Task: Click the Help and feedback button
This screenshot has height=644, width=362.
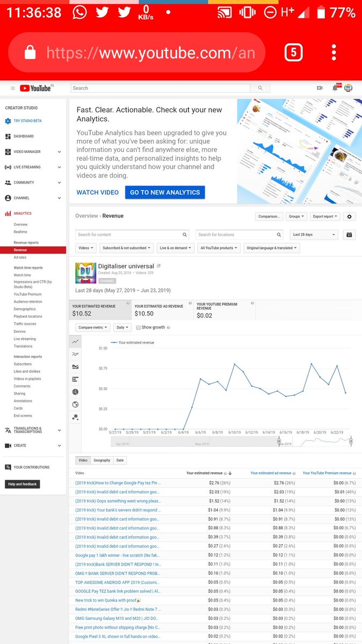Action: 22,484
